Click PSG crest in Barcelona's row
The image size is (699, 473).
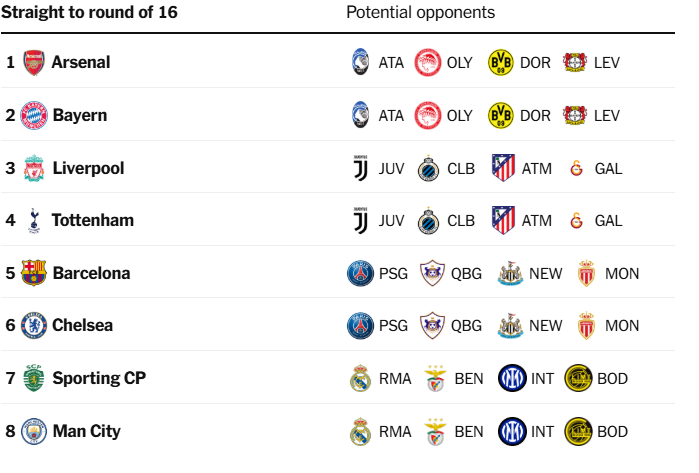click(x=360, y=273)
